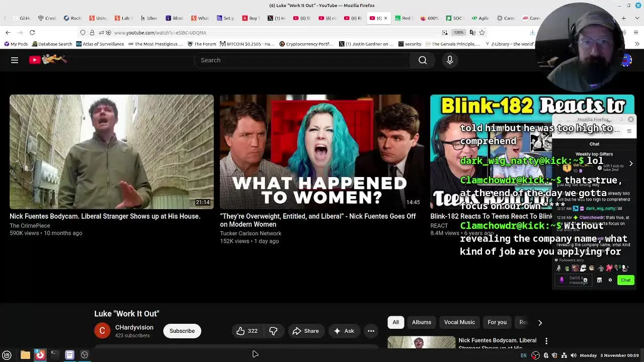
Task: Open Files folder in taskbar
Action: [25, 355]
